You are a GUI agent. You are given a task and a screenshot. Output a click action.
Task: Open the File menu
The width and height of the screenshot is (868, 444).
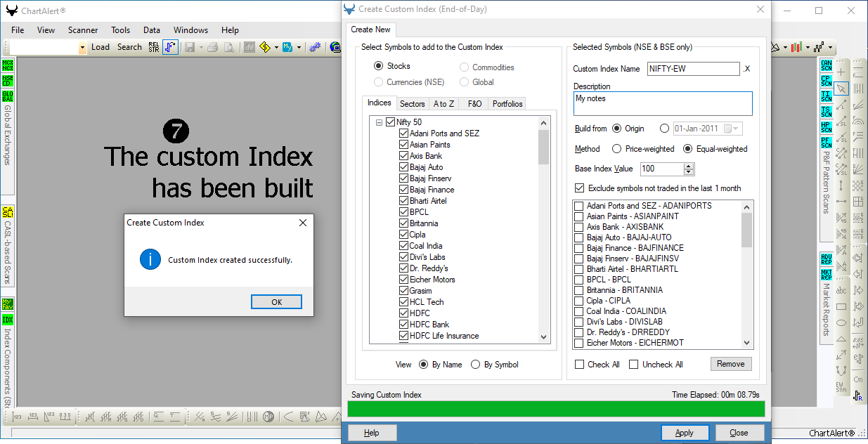(x=18, y=30)
